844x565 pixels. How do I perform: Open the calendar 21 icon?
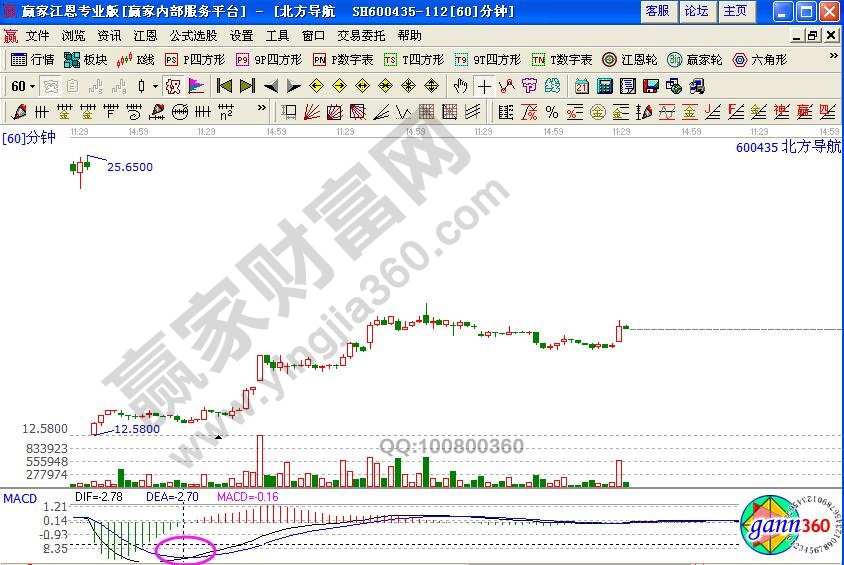pos(581,86)
